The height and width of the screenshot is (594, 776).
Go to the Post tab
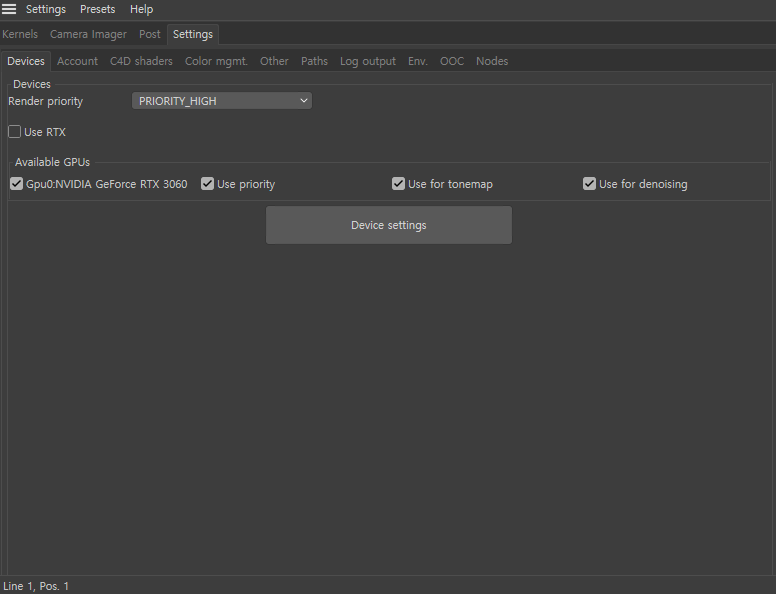[x=150, y=34]
